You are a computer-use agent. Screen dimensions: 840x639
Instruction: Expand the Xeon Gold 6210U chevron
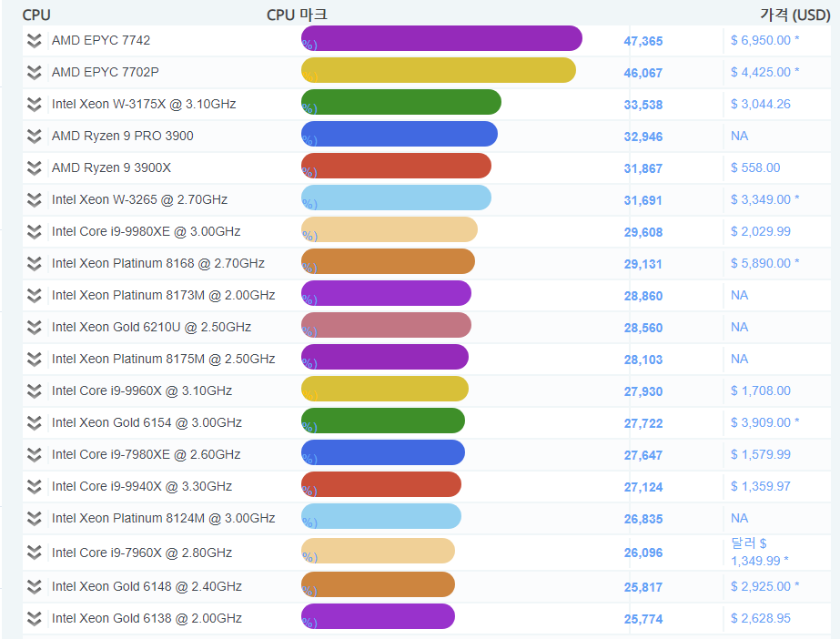tap(35, 328)
